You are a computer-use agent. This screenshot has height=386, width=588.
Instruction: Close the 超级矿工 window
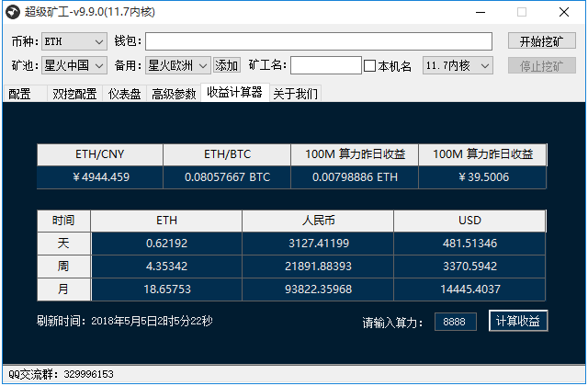coord(564,12)
